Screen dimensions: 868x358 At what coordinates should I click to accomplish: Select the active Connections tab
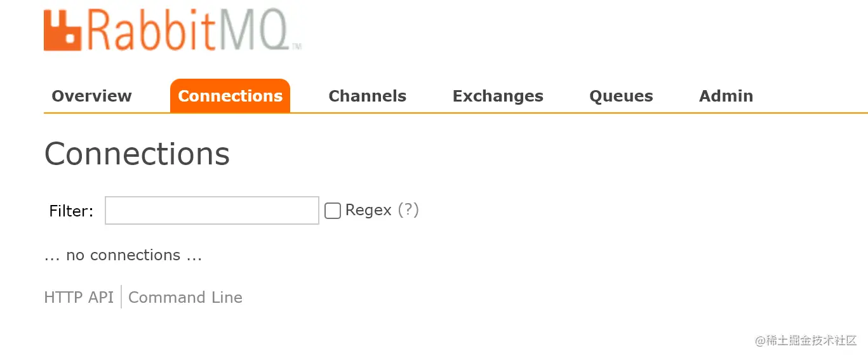pos(230,96)
